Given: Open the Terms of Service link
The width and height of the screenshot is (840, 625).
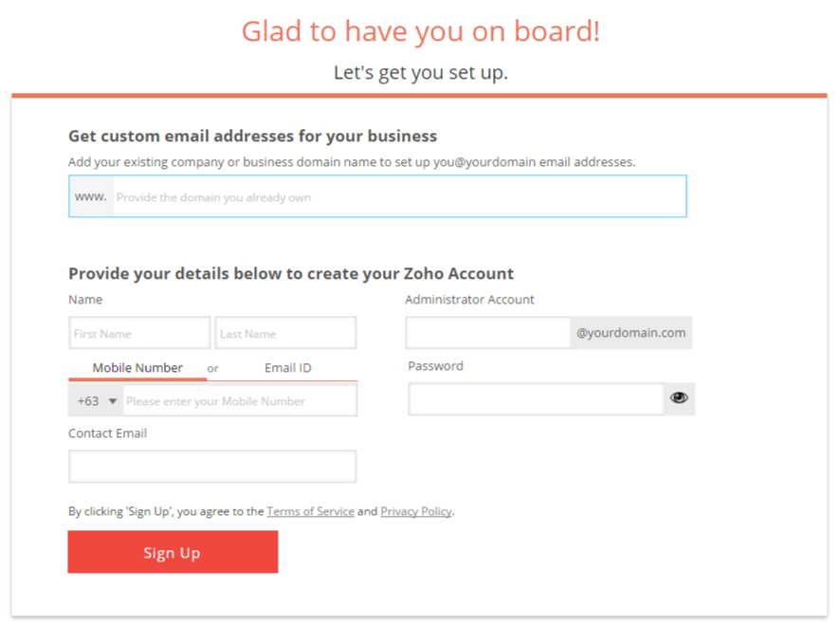Looking at the screenshot, I should tap(310, 511).
